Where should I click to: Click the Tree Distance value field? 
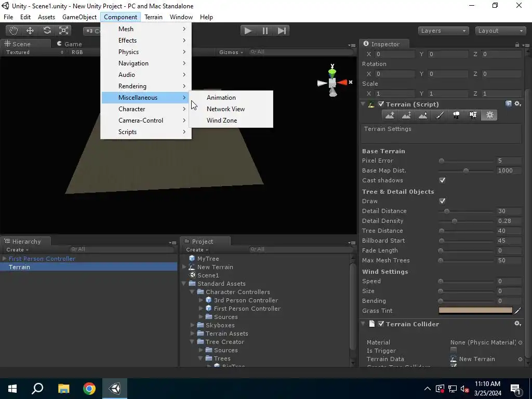click(x=509, y=231)
